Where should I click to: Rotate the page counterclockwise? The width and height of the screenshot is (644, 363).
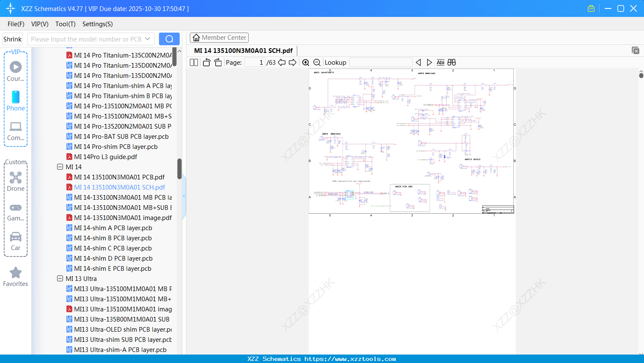207,63
